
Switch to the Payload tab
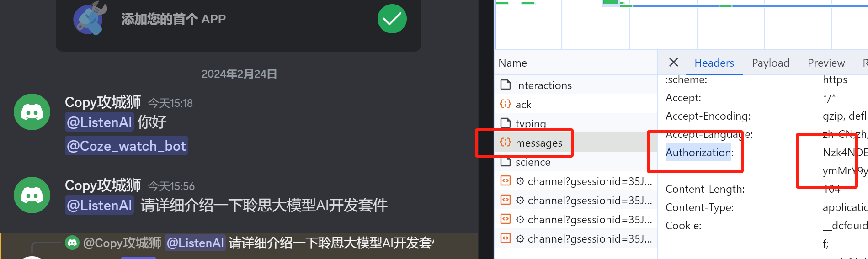click(771, 63)
